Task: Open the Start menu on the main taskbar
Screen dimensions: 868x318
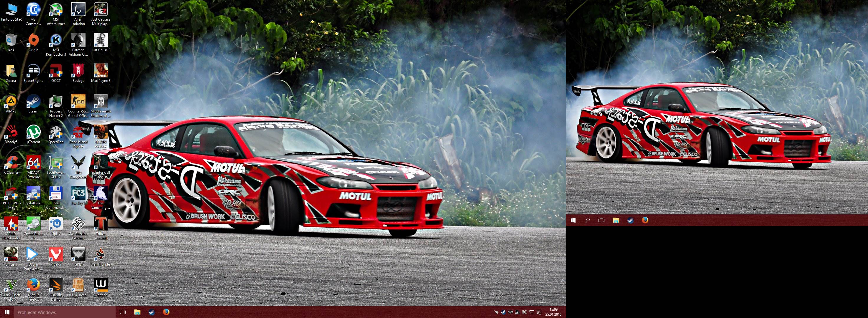Action: 7,312
